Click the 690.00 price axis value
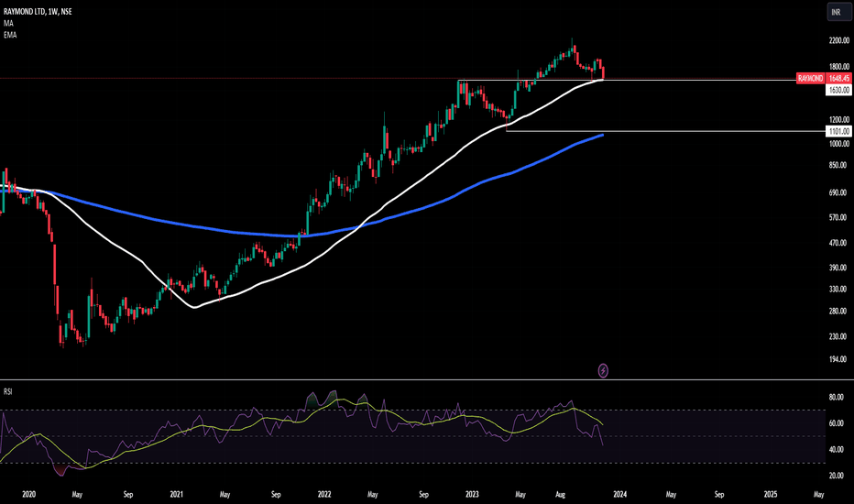The height and width of the screenshot is (504, 854). point(838,192)
